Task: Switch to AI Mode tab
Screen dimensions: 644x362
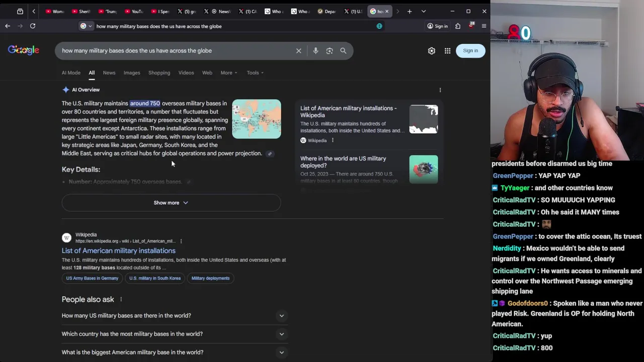Action: pyautogui.click(x=71, y=73)
